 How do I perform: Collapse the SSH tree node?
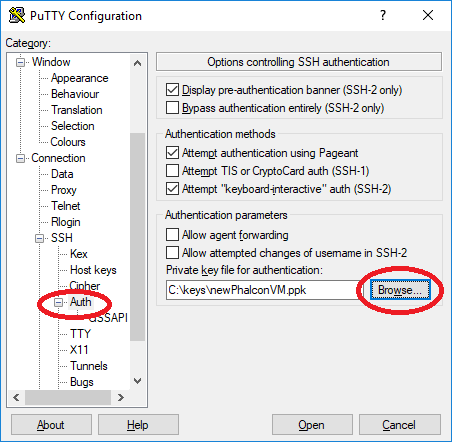coord(40,238)
